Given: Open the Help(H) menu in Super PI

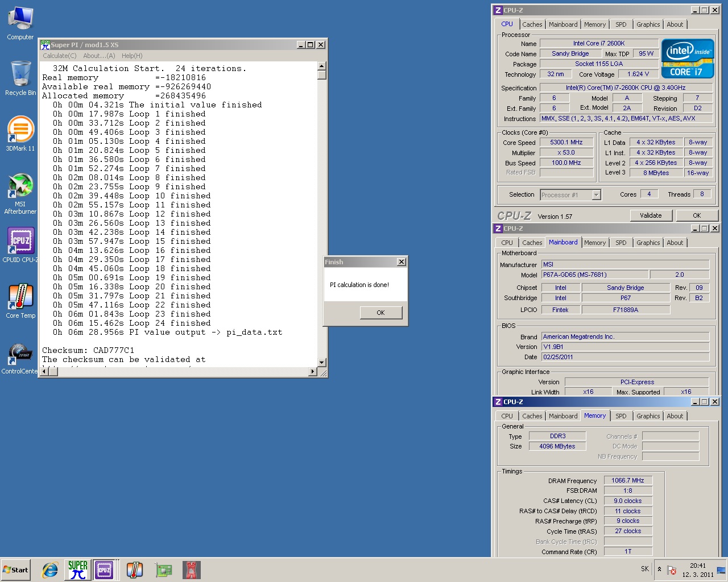Looking at the screenshot, I should pos(132,56).
